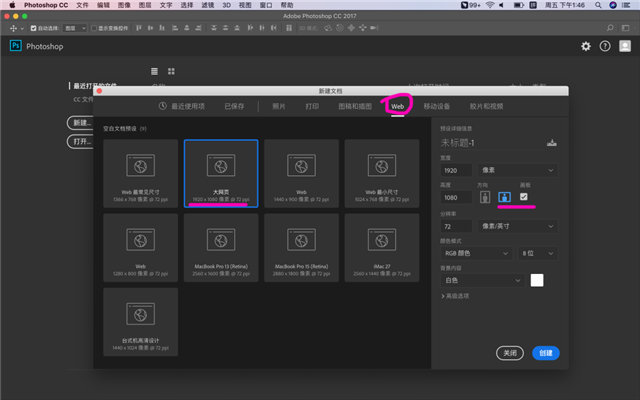Screen dimensions: 640x400
Task: Click the save document preset icon
Action: 552,143
